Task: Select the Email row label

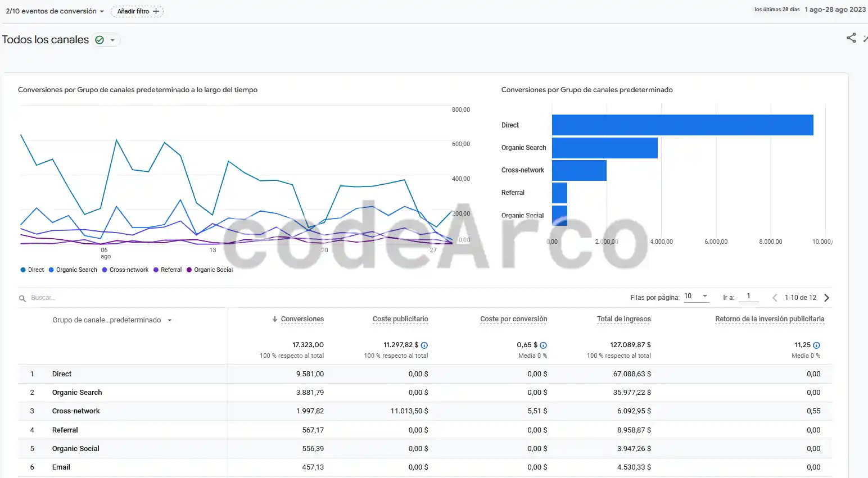Action: 61,467
